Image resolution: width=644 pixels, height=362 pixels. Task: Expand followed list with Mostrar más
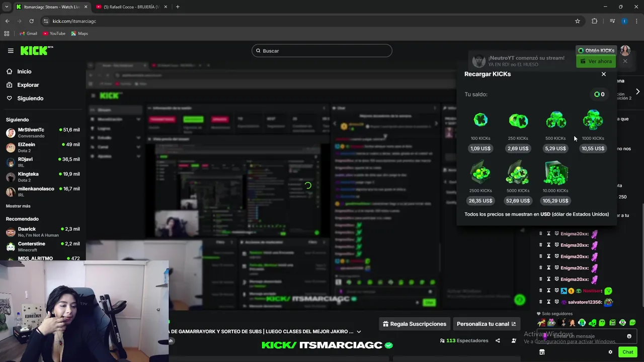click(18, 206)
